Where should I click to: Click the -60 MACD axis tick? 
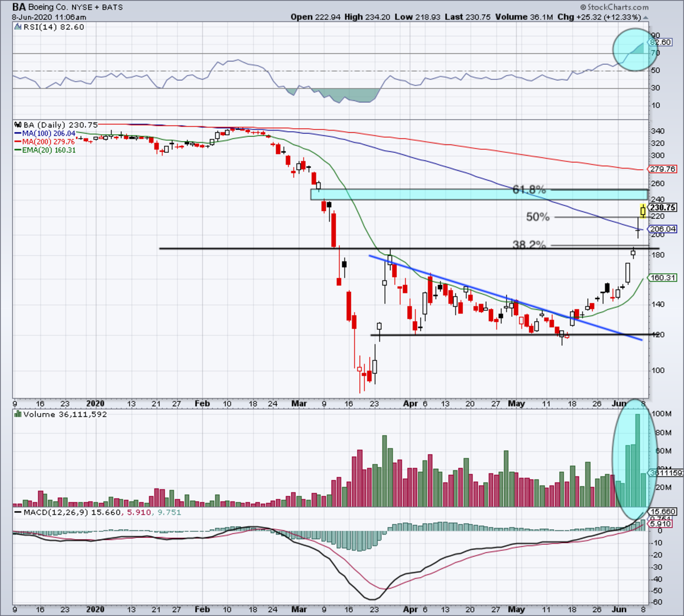(656, 603)
